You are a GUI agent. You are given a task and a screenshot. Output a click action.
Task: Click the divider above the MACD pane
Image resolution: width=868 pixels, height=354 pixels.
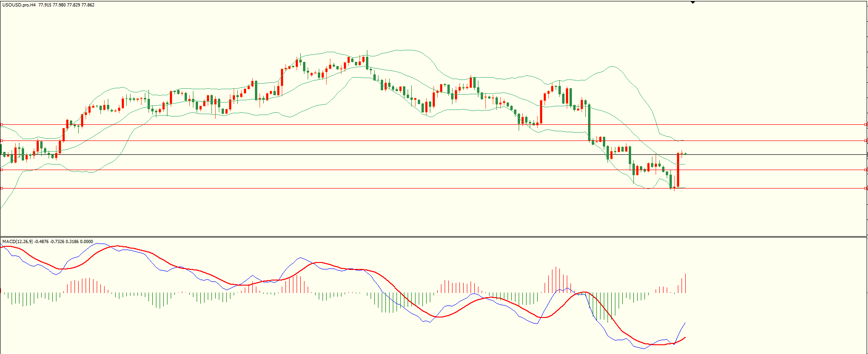(x=416, y=237)
